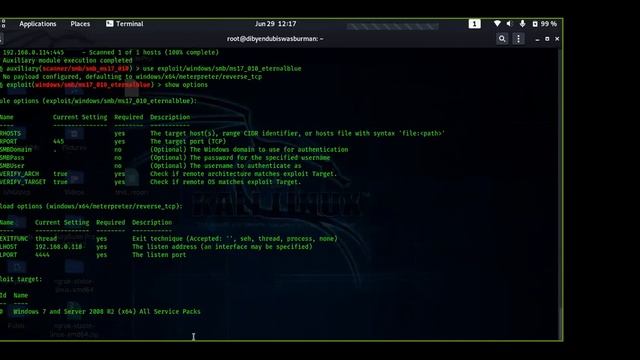Open the Places menu
Image resolution: width=640 pixels, height=360 pixels.
[80, 24]
